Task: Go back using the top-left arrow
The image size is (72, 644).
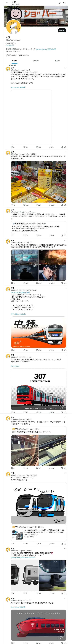Action: coord(7,3)
